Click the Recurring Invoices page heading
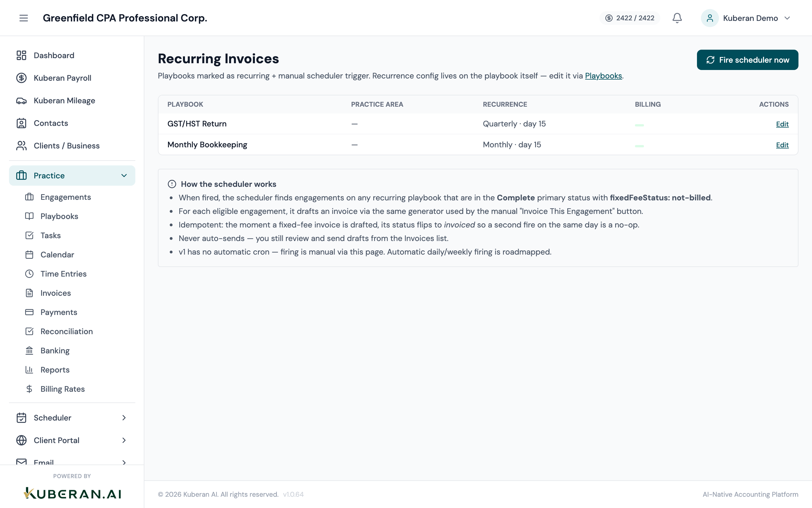The height and width of the screenshot is (508, 812). pyautogui.click(x=219, y=58)
